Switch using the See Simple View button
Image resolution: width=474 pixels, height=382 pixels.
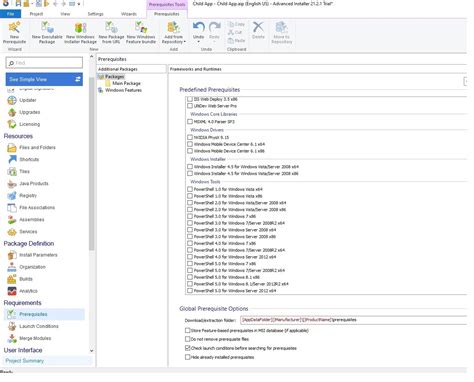[x=44, y=79]
